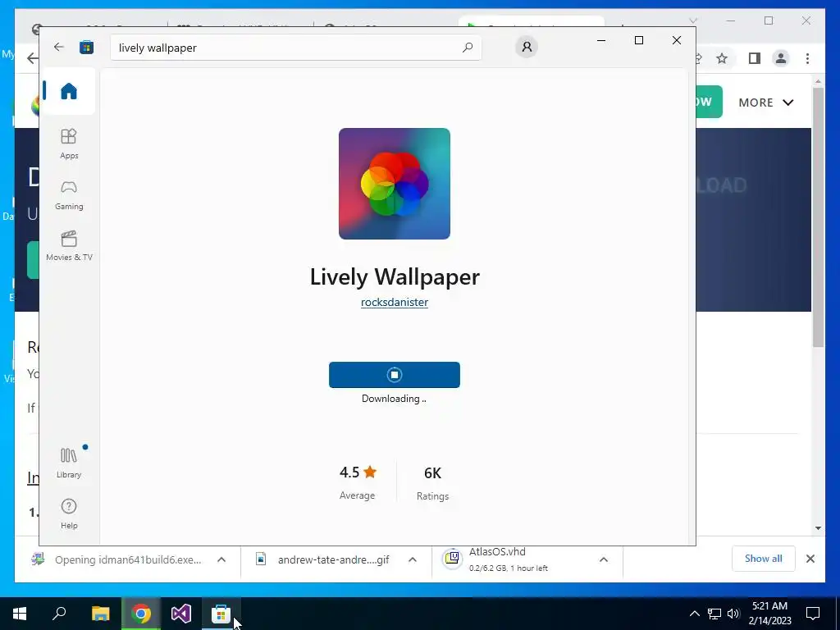Screen dimensions: 840x630
Task: Open the notification center
Action: click(813, 614)
